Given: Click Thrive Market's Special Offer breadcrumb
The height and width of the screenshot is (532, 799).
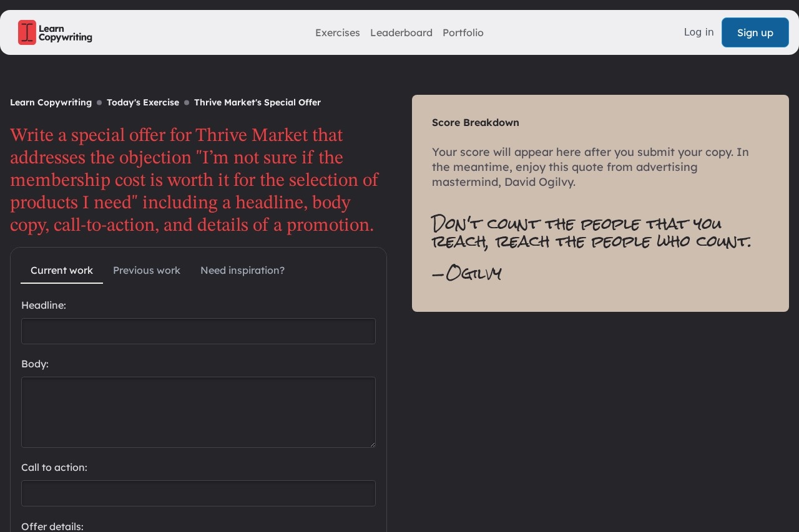Looking at the screenshot, I should click(257, 102).
